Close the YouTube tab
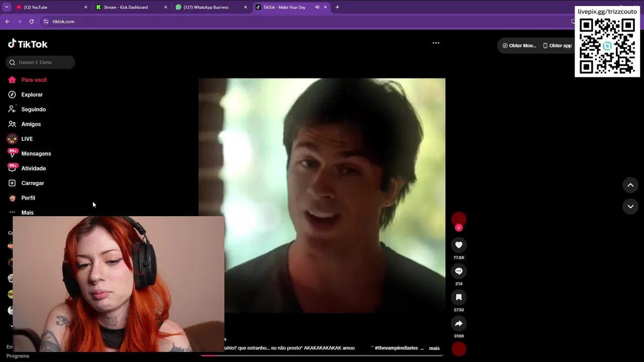This screenshot has width=644, height=362. (86, 7)
